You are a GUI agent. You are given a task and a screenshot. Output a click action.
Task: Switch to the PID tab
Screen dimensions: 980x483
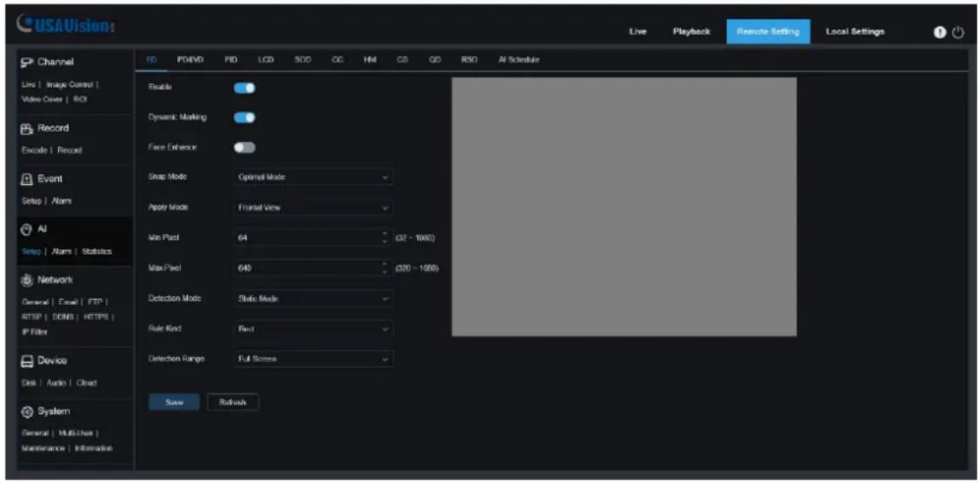[231, 60]
